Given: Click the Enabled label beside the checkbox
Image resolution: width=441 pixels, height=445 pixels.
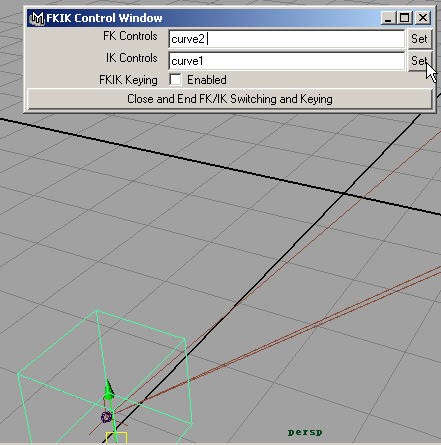Looking at the screenshot, I should pyautogui.click(x=207, y=80).
